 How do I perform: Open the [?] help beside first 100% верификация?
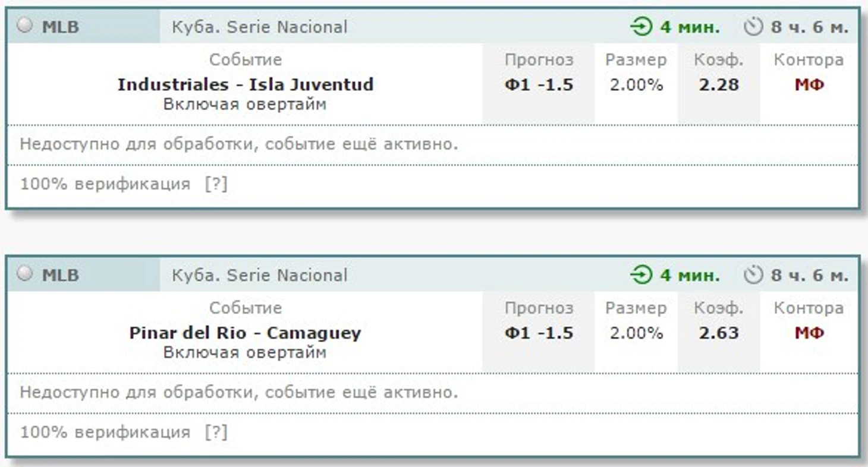pos(216,184)
